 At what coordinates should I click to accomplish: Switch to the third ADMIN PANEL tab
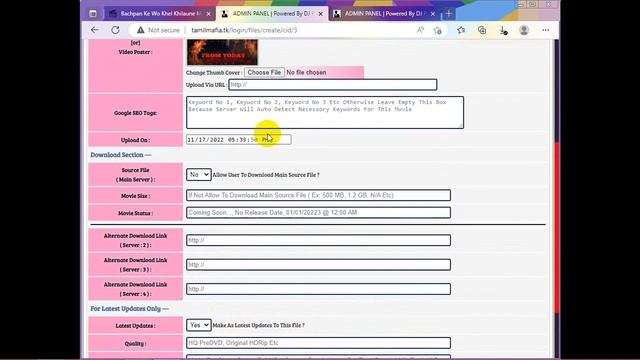(384, 14)
